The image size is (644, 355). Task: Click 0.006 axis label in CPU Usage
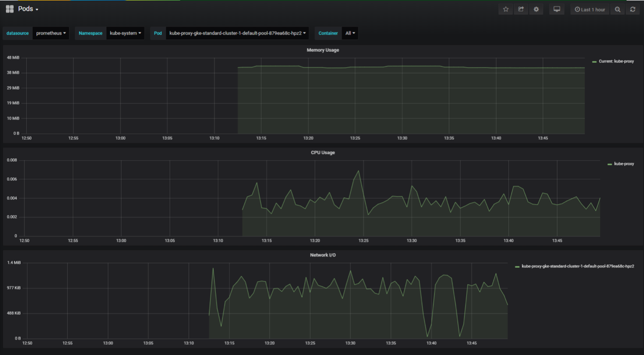click(x=12, y=179)
